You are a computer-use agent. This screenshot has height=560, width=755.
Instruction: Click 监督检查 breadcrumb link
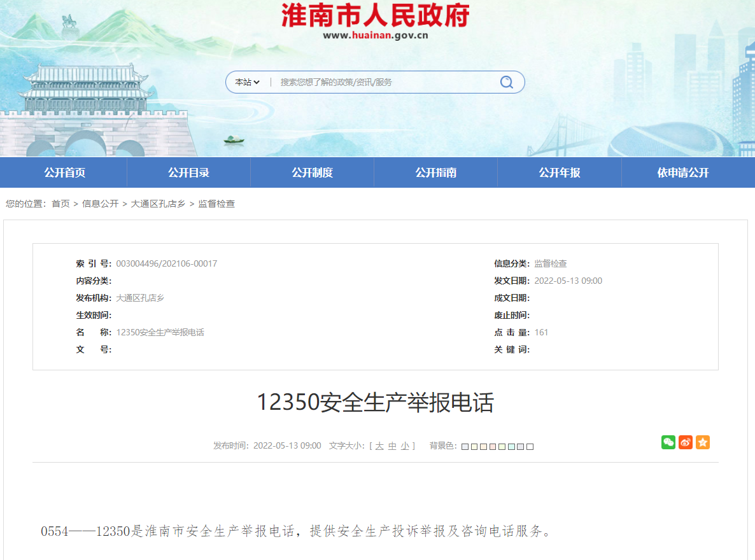click(x=216, y=204)
